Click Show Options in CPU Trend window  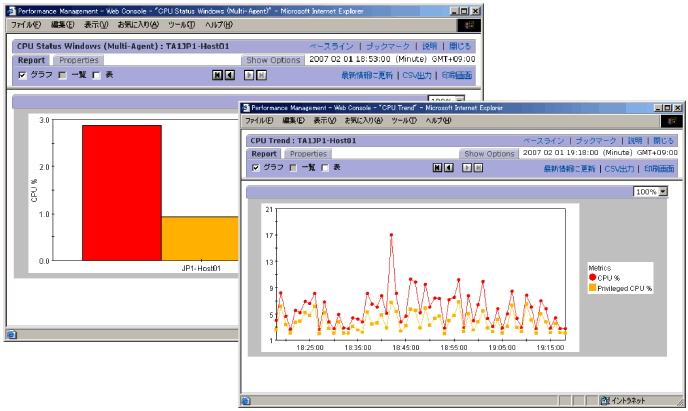489,154
